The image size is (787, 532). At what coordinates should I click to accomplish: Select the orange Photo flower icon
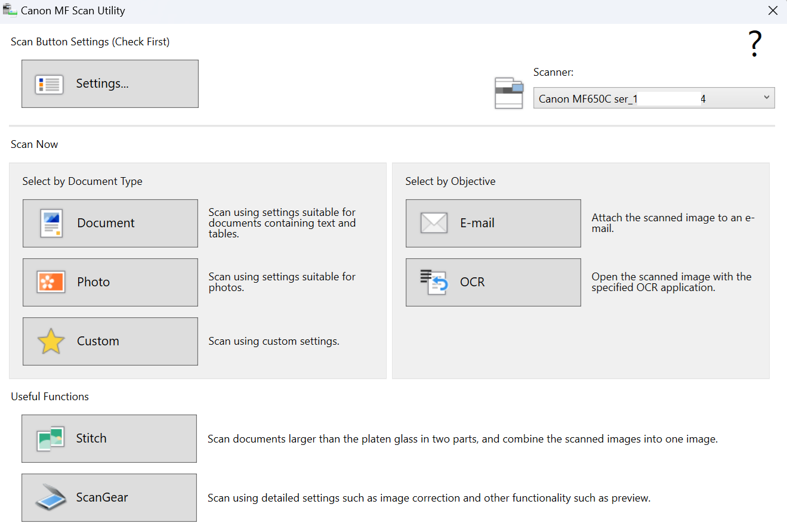point(51,282)
